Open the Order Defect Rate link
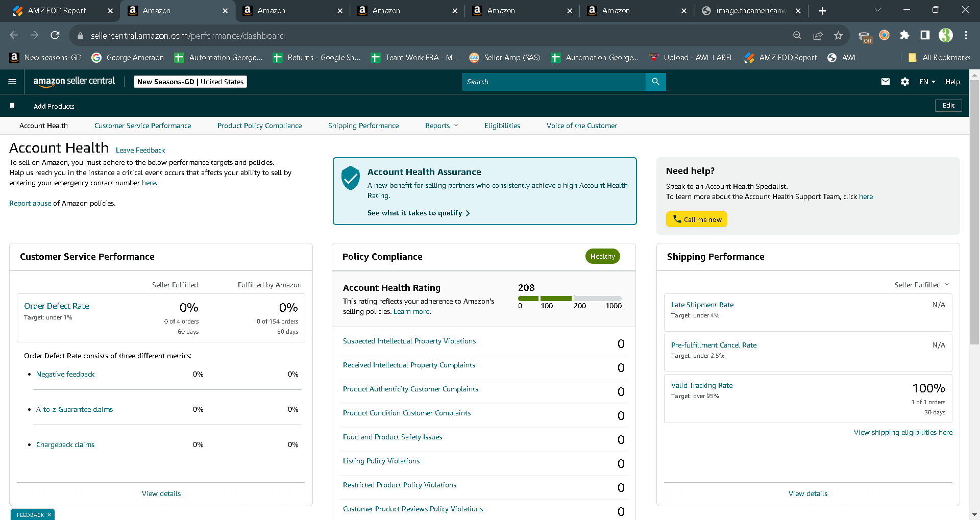This screenshot has width=980, height=520. (57, 306)
